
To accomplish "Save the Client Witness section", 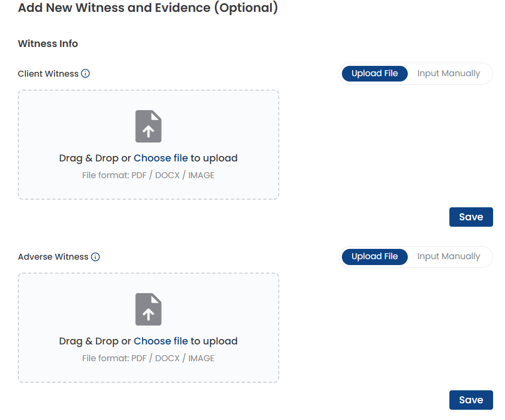I will (471, 217).
